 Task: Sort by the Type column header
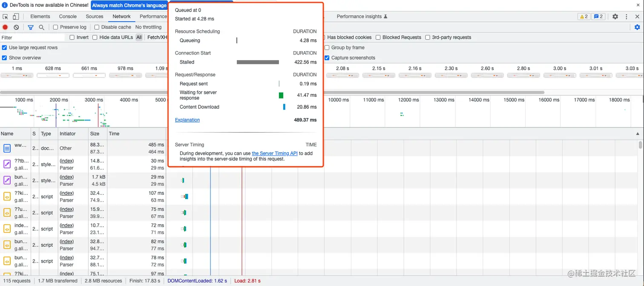click(48, 134)
